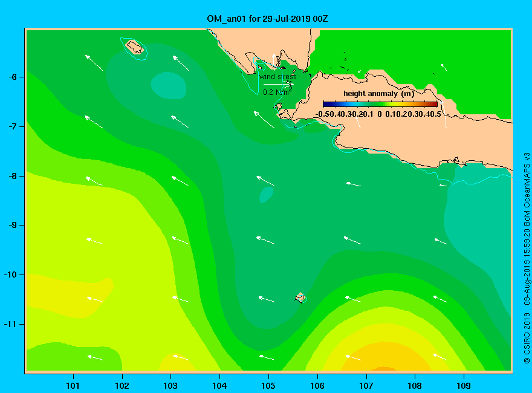
Task: Click longitude tick label 109
Action: click(464, 386)
